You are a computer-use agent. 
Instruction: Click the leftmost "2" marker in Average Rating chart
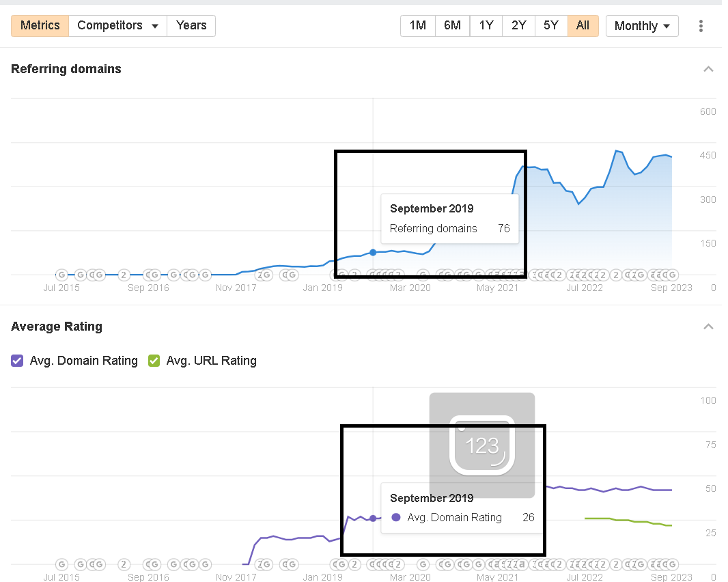124,564
